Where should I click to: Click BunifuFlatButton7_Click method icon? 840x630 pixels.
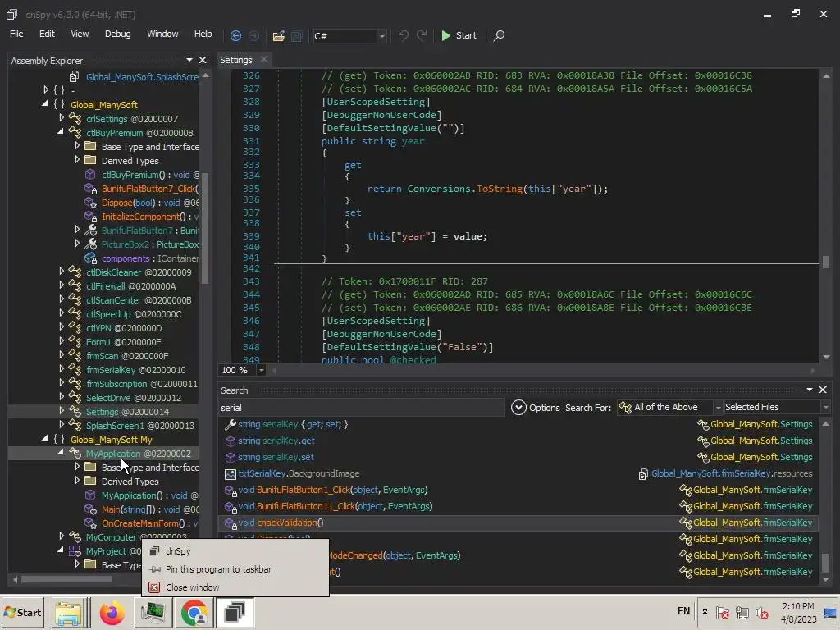90,189
